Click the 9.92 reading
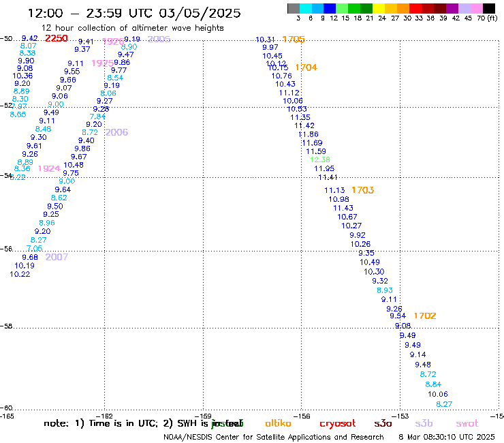This screenshot has height=443, width=504. coord(358,235)
